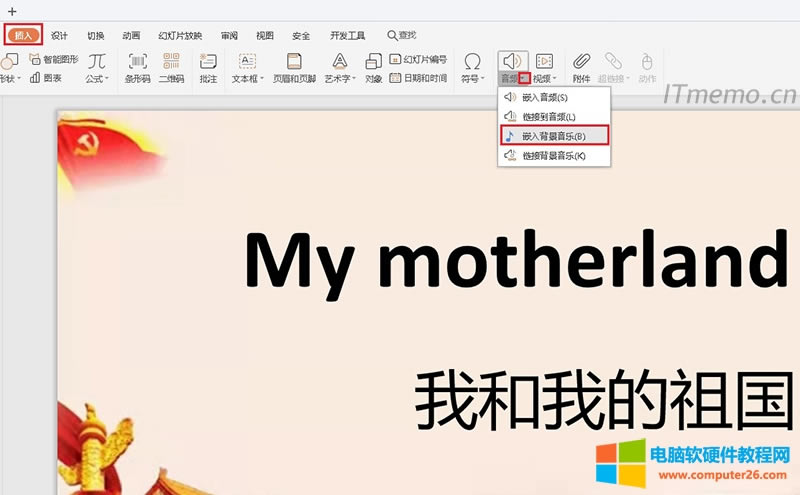Open the 幻灯片放映 slideshow tab
This screenshot has height=495, width=800.
point(180,35)
